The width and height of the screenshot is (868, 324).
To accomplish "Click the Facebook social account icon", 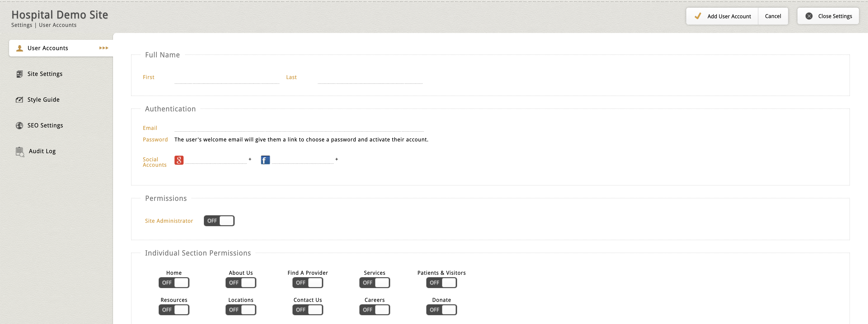I will [x=265, y=160].
